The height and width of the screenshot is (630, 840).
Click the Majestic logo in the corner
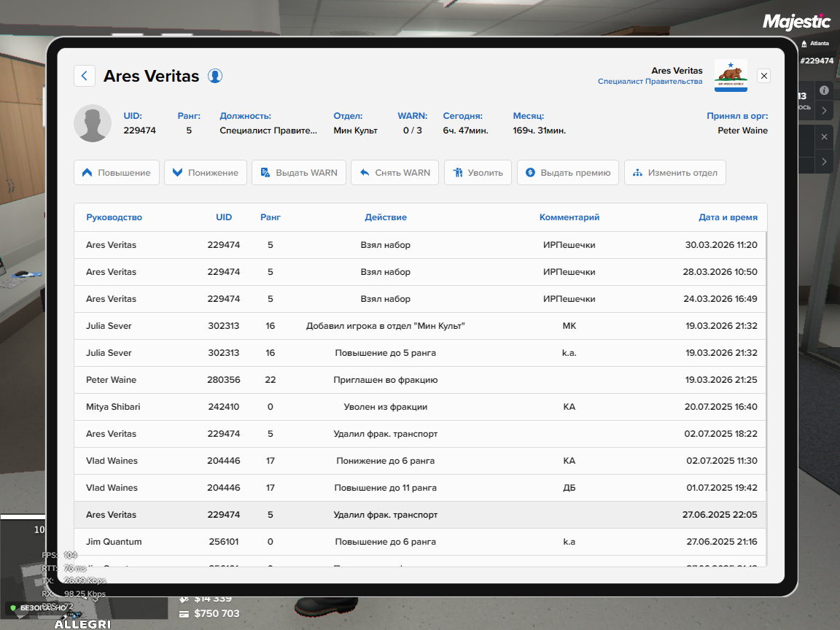[796, 22]
